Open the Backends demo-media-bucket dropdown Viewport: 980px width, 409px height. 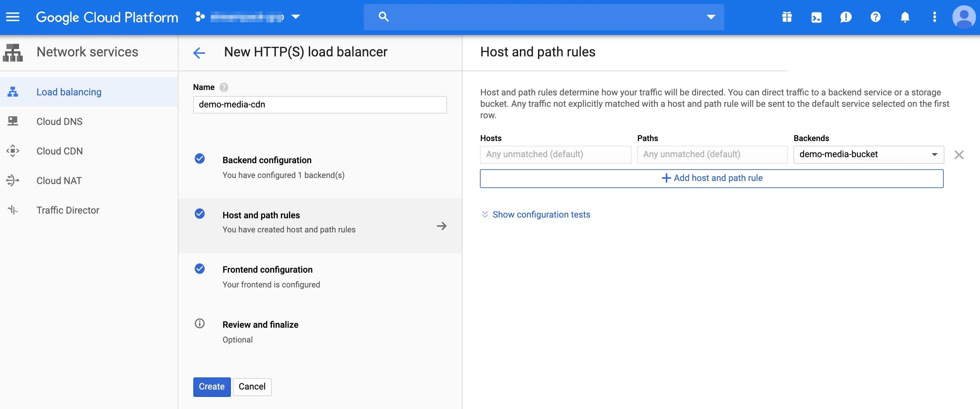(869, 154)
